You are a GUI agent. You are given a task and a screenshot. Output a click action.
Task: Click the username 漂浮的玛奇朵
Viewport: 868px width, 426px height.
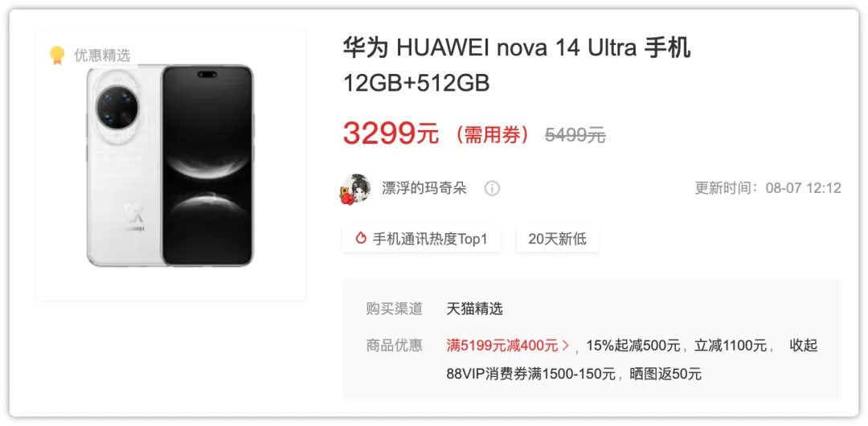[424, 188]
